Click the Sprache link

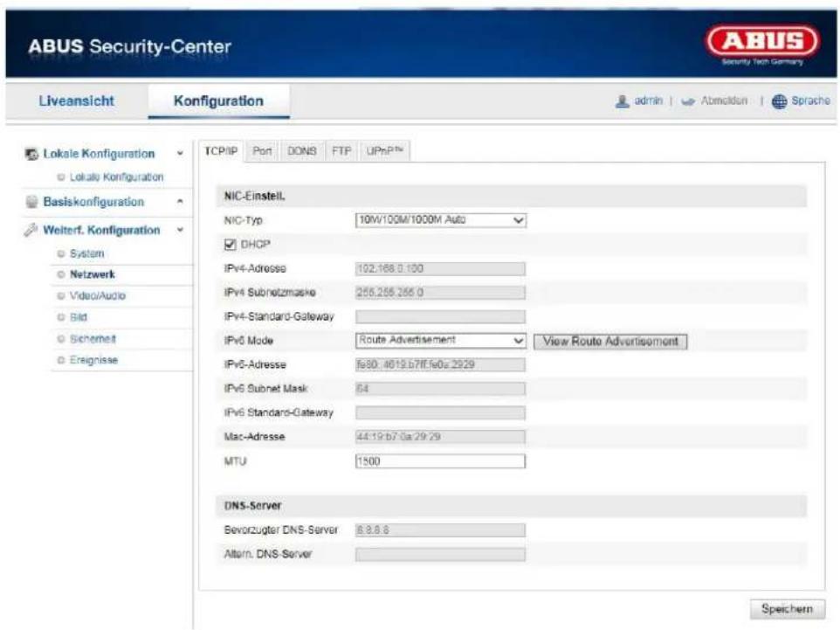click(810, 100)
